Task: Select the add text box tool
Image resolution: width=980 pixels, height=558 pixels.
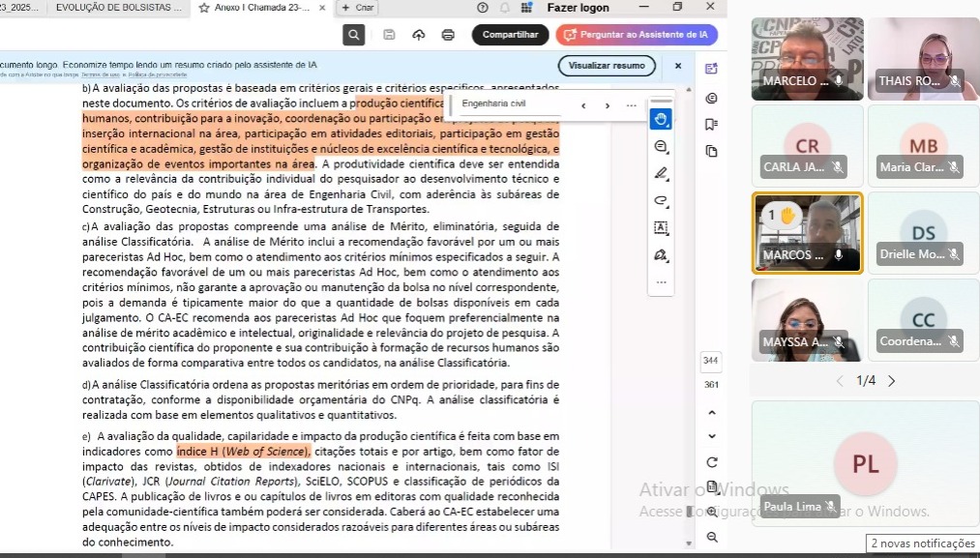Action: click(661, 228)
